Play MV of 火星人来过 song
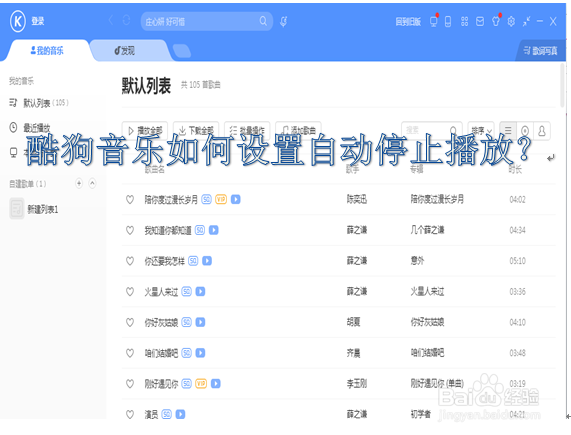571x435 pixels. click(x=200, y=292)
